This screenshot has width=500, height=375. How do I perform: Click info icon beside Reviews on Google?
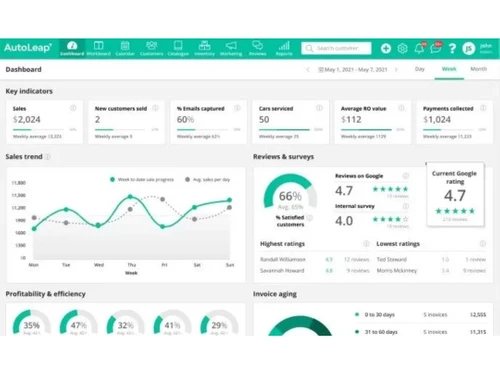coord(406,176)
